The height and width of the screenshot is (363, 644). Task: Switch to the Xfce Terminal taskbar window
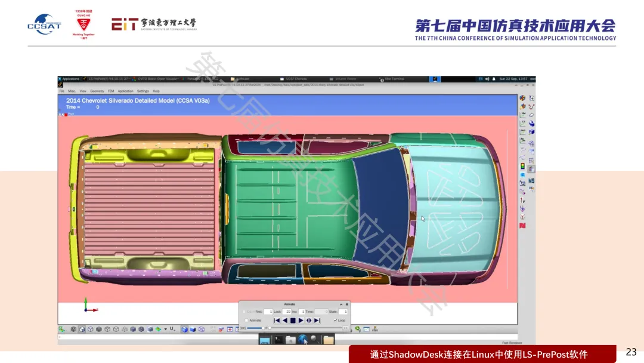click(x=392, y=79)
